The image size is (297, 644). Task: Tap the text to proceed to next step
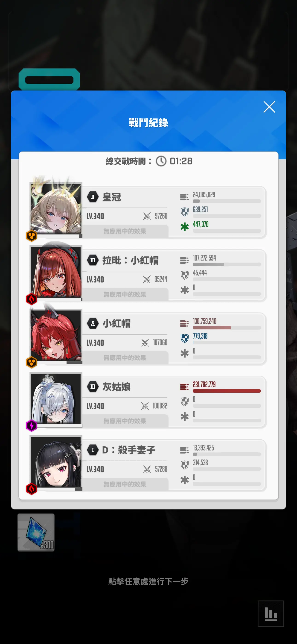pos(148,581)
